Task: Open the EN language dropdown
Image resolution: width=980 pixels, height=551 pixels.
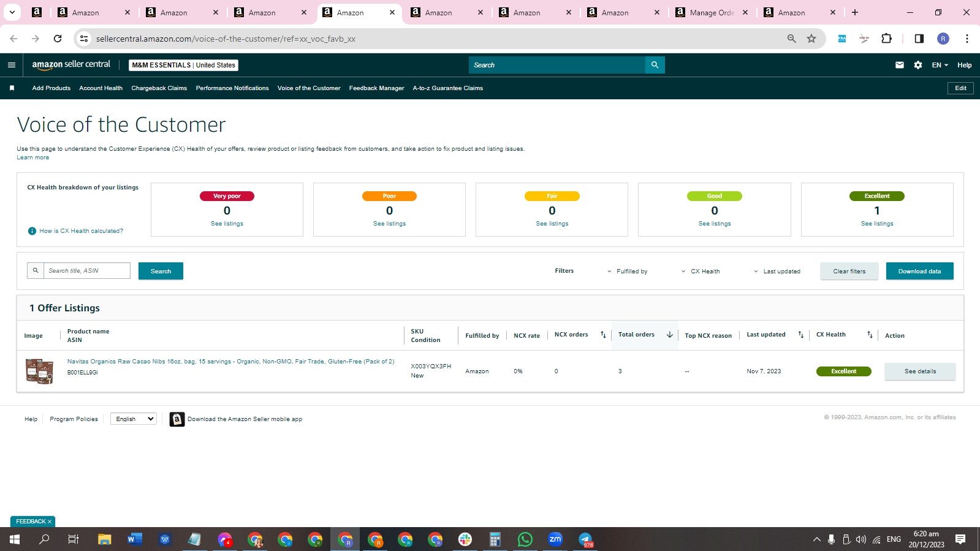Action: click(940, 65)
